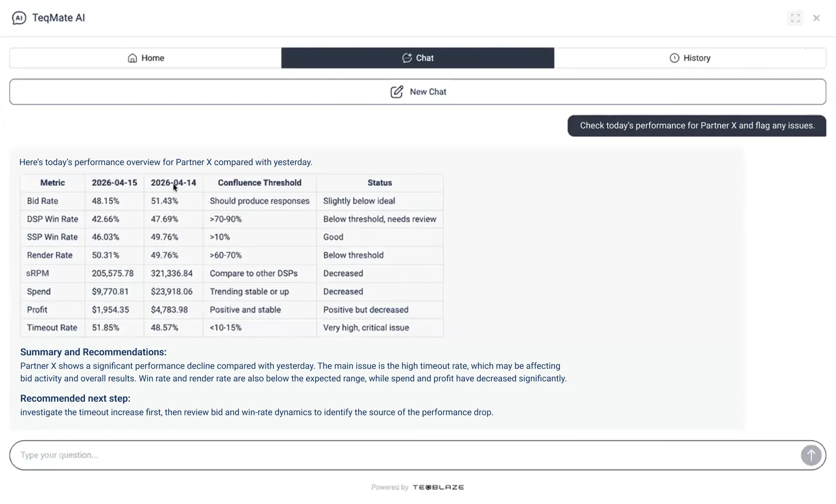This screenshot has height=504, width=836.
Task: Click the Status column header
Action: click(379, 182)
